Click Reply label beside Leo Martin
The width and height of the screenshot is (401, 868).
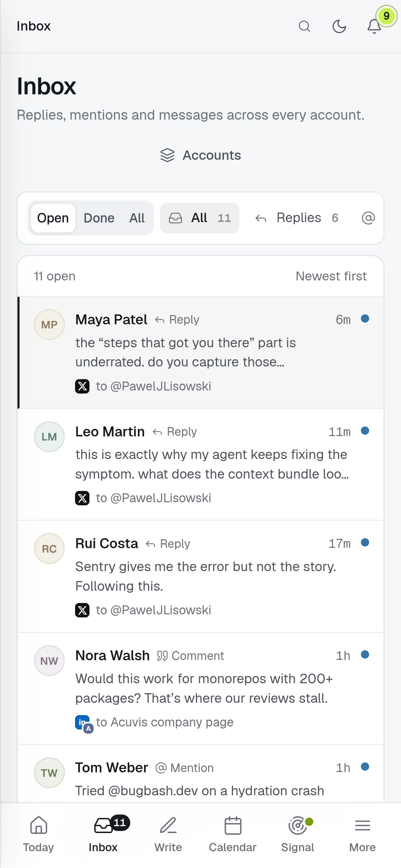click(174, 432)
